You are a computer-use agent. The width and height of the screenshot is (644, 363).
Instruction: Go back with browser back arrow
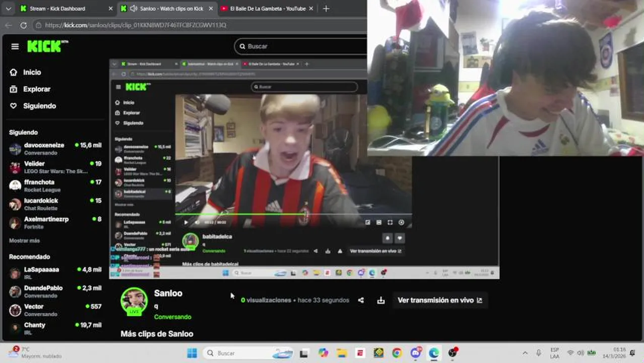pyautogui.click(x=9, y=25)
